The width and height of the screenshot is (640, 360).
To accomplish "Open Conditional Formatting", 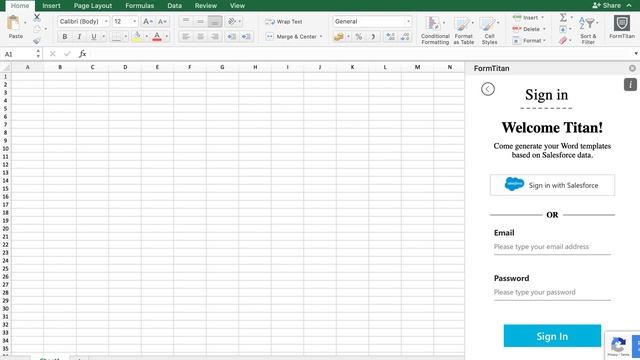I will click(435, 30).
